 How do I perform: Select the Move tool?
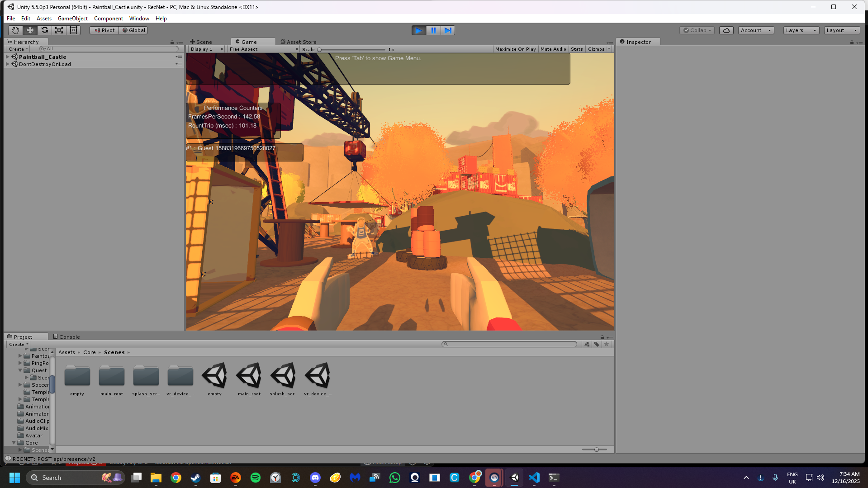pyautogui.click(x=30, y=30)
